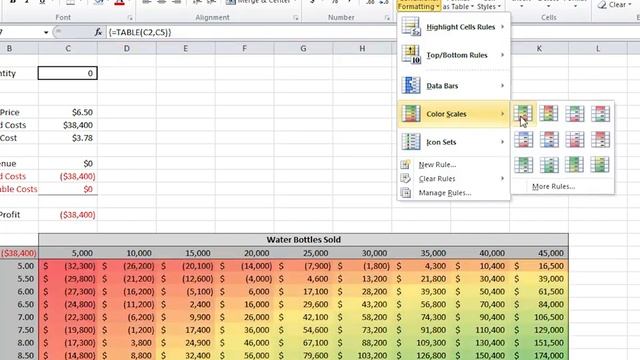Open Manage Rules dialog entry
Screen dimensions: 640x360
click(453, 193)
